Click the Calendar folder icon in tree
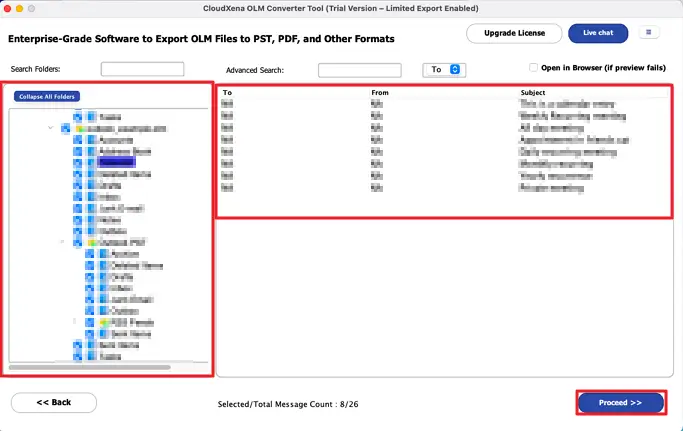 click(91, 160)
